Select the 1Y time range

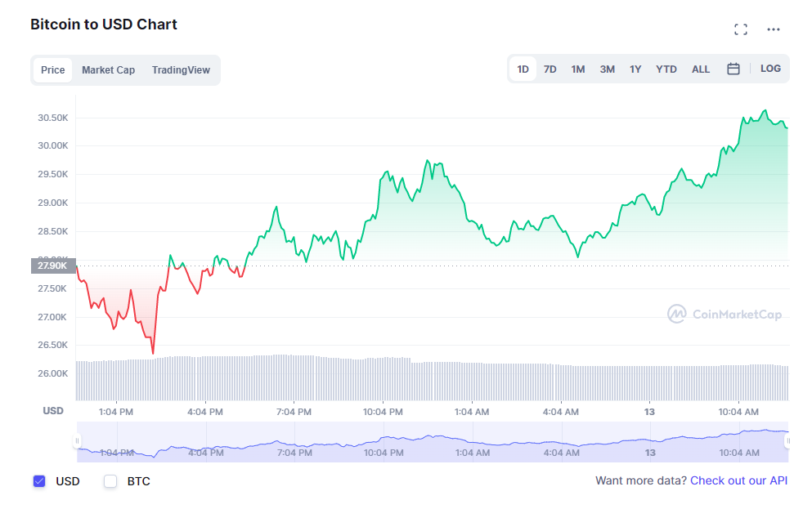click(635, 69)
